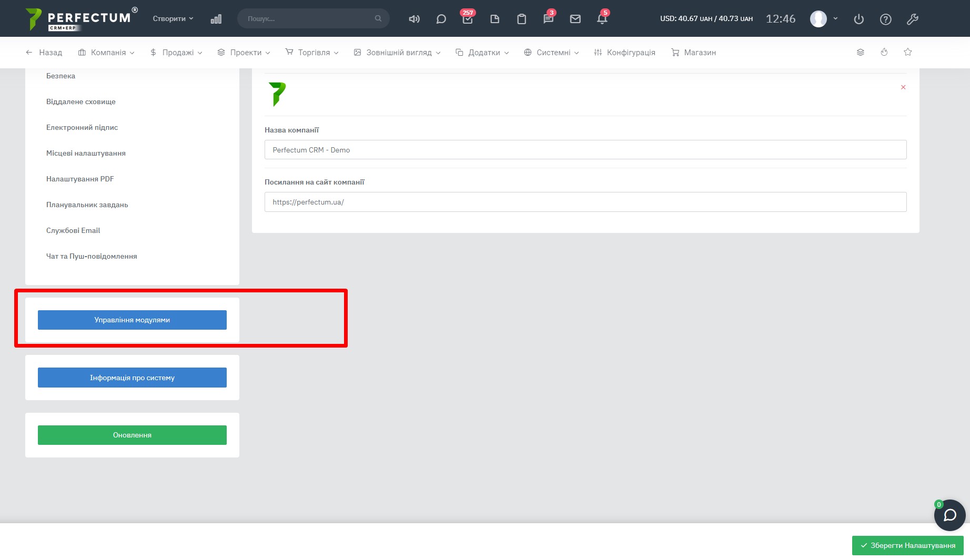Click the Управління модулями button
The image size is (970, 560).
[132, 320]
